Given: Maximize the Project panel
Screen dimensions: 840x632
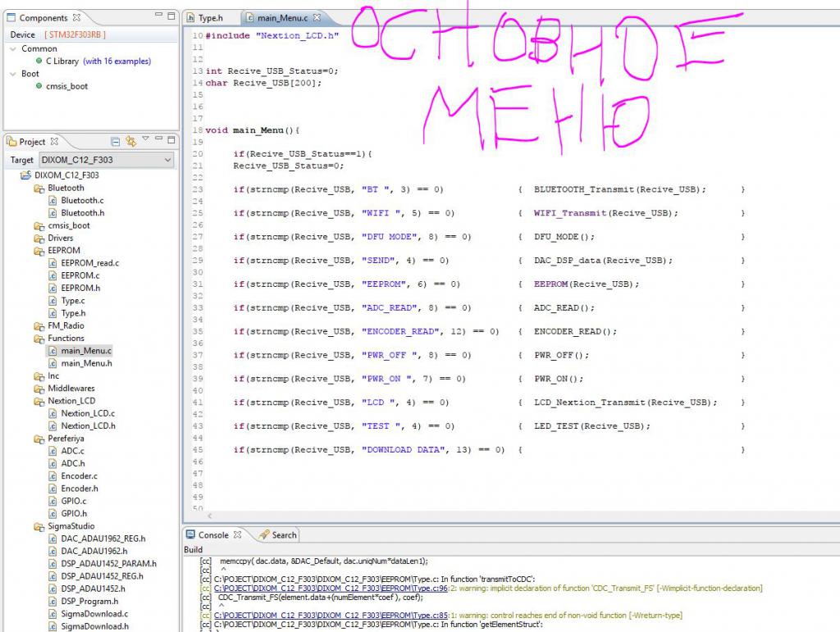Looking at the screenshot, I should tap(171, 141).
